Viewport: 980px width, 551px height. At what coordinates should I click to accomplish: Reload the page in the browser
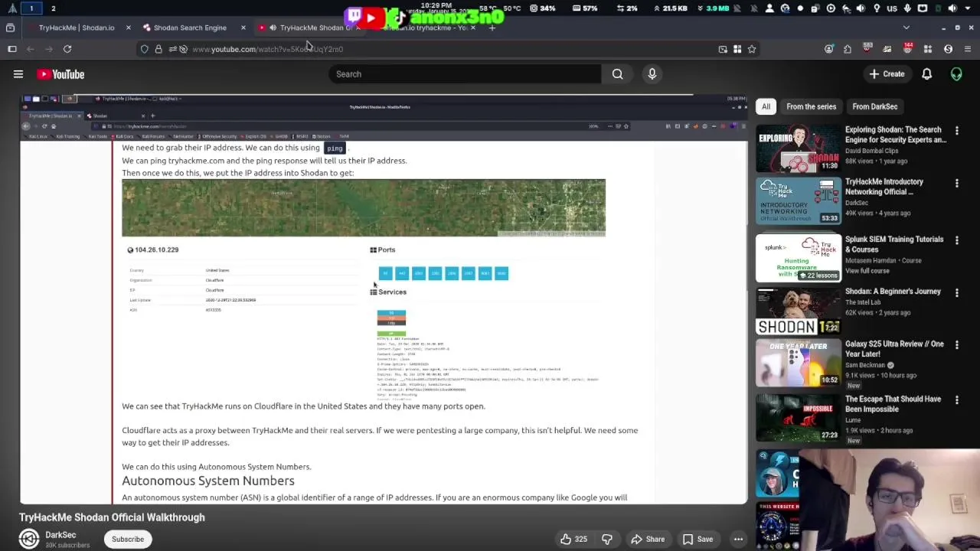pos(67,49)
